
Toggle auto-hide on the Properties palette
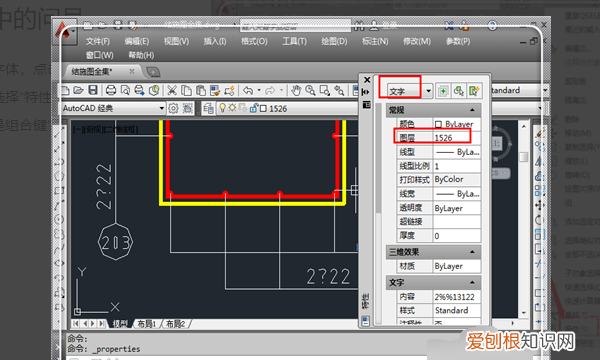[366, 92]
